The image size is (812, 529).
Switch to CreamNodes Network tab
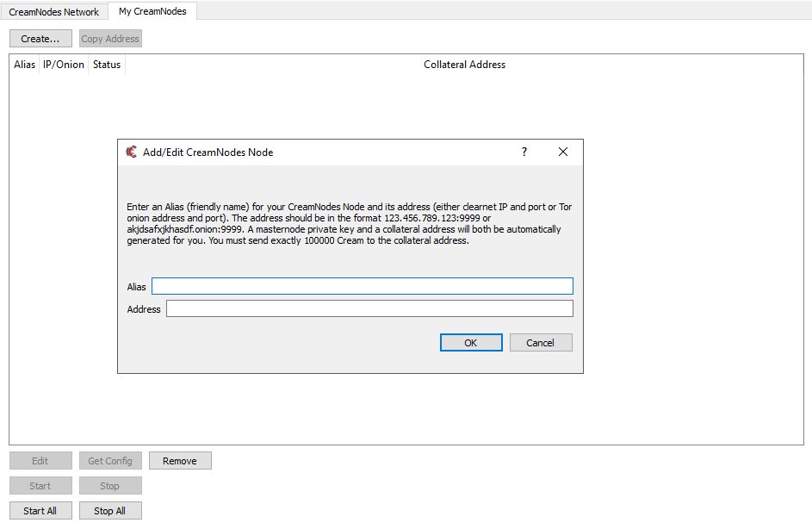pyautogui.click(x=54, y=11)
